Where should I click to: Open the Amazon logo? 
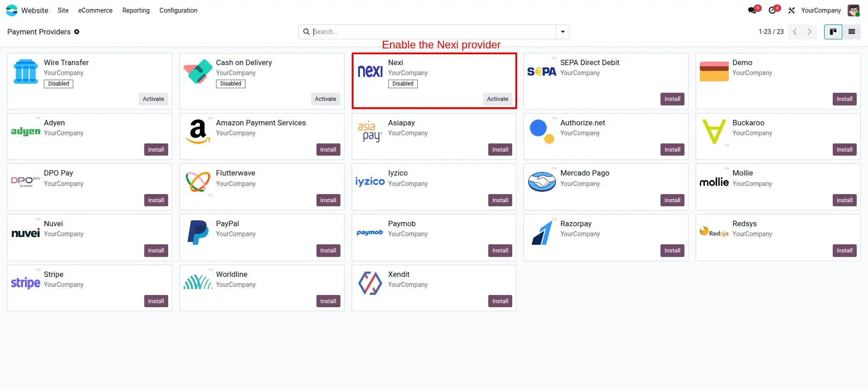(198, 131)
